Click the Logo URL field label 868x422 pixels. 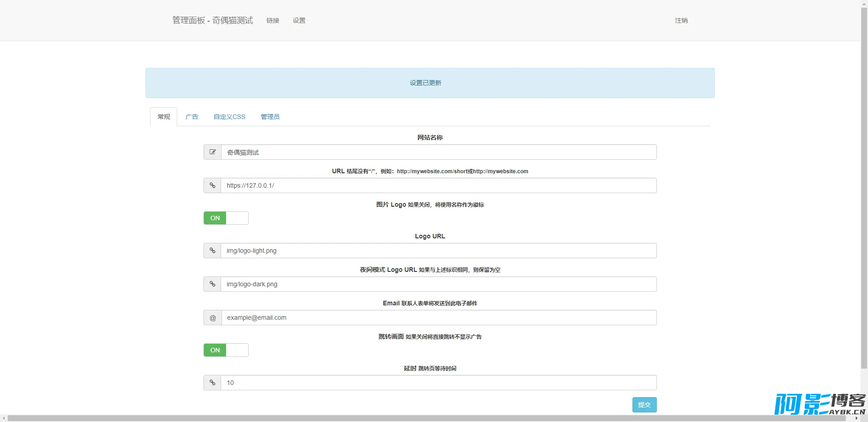(430, 236)
